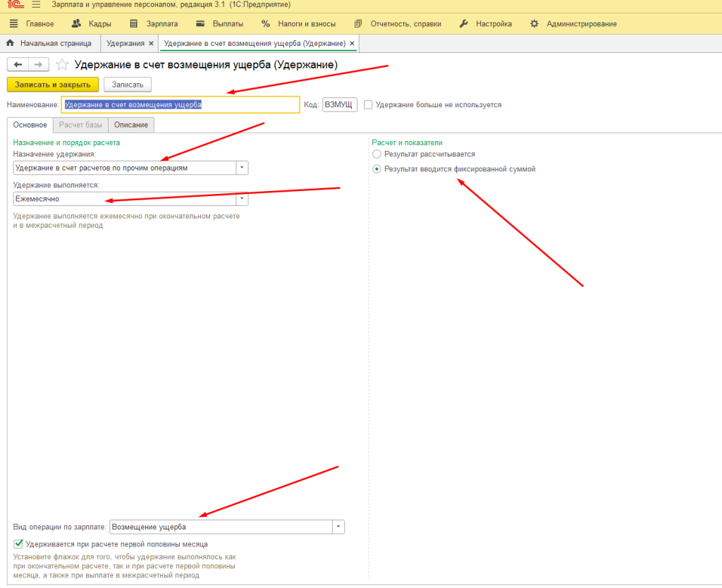Uncheck 'Удерживается при расчете первой половины месяца'

coord(18,544)
